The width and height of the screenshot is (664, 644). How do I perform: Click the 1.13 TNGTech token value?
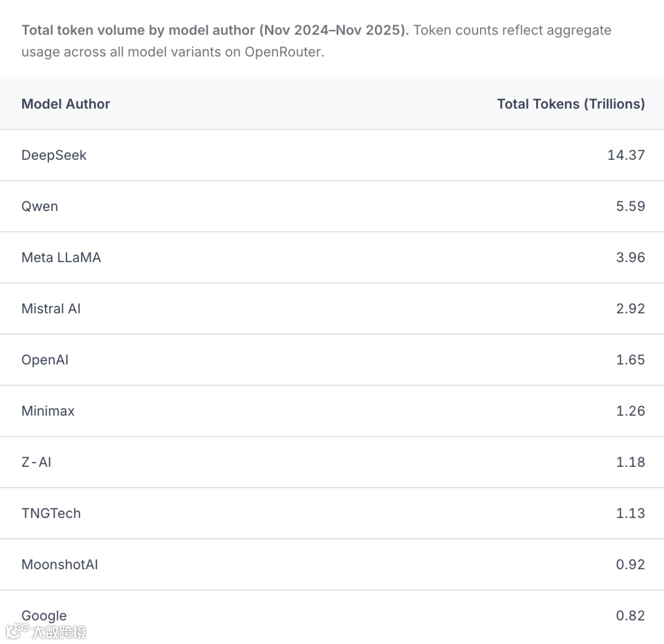[630, 513]
